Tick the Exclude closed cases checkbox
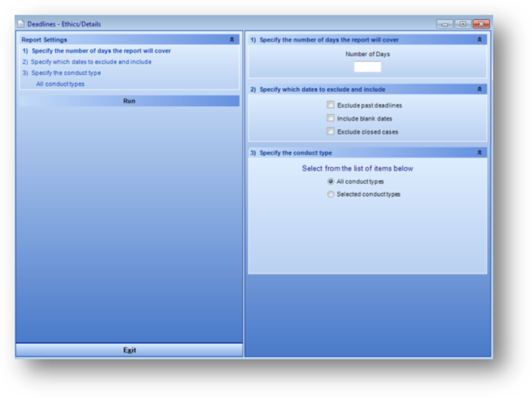The width and height of the screenshot is (532, 397). (330, 131)
